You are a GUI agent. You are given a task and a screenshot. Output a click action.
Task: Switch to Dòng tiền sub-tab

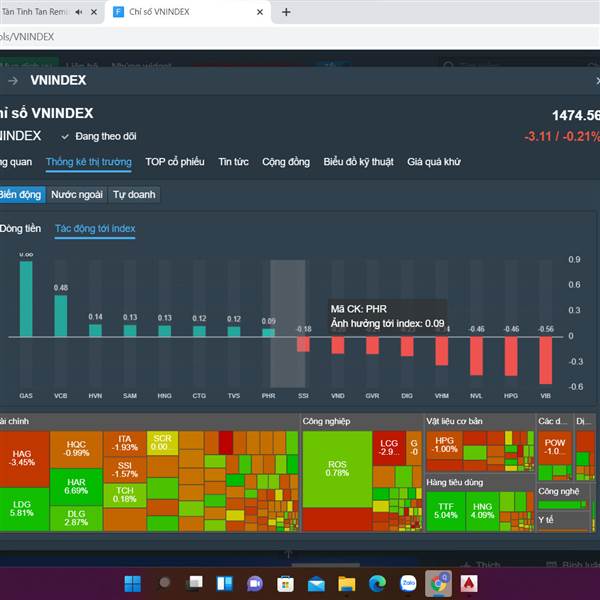click(20, 228)
